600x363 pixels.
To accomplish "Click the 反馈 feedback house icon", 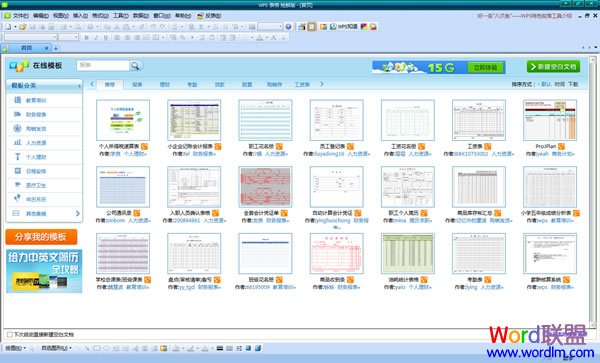I will [x=201, y=16].
